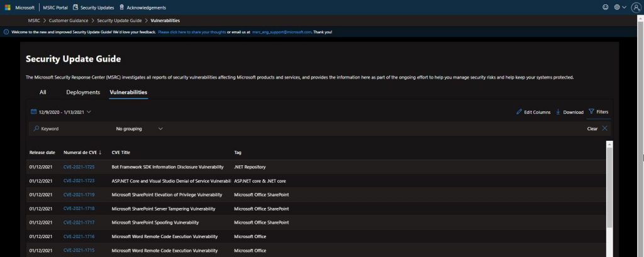
Task: Open CVE-2021-1715 link
Action: click(79, 251)
